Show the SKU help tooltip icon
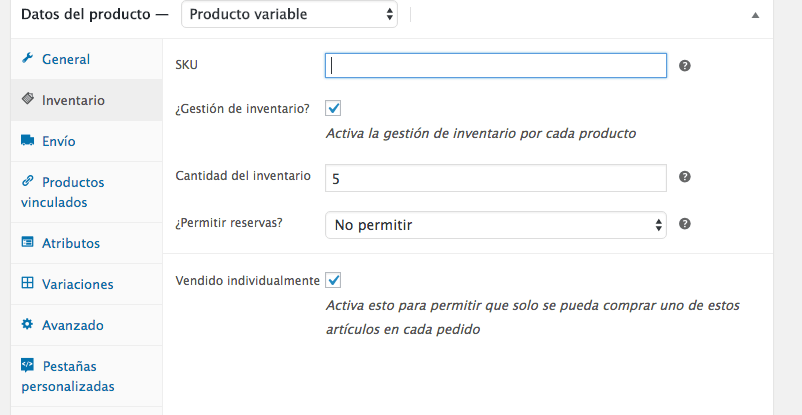This screenshot has width=802, height=415. coord(685,65)
